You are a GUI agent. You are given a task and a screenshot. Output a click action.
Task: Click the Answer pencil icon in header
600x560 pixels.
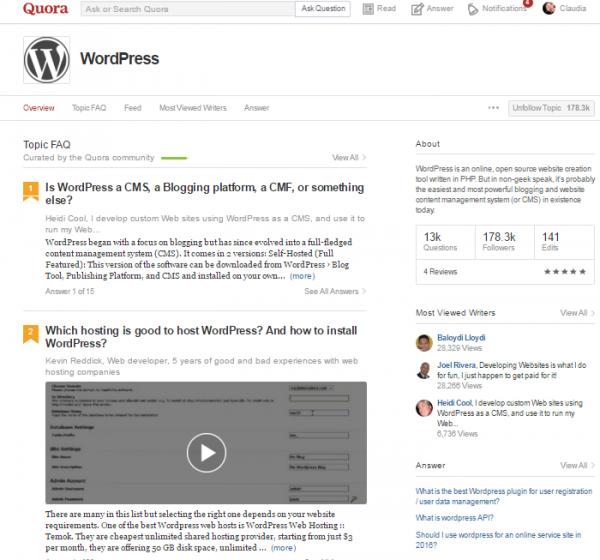tap(417, 9)
